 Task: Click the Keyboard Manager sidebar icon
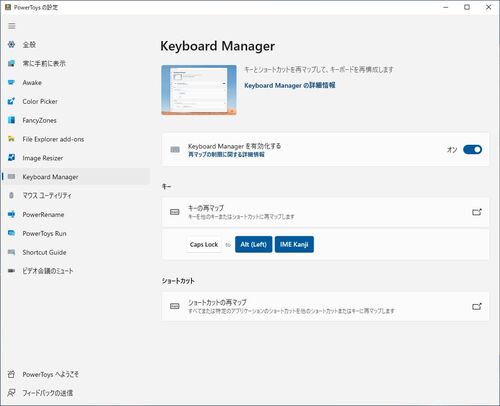(x=12, y=177)
